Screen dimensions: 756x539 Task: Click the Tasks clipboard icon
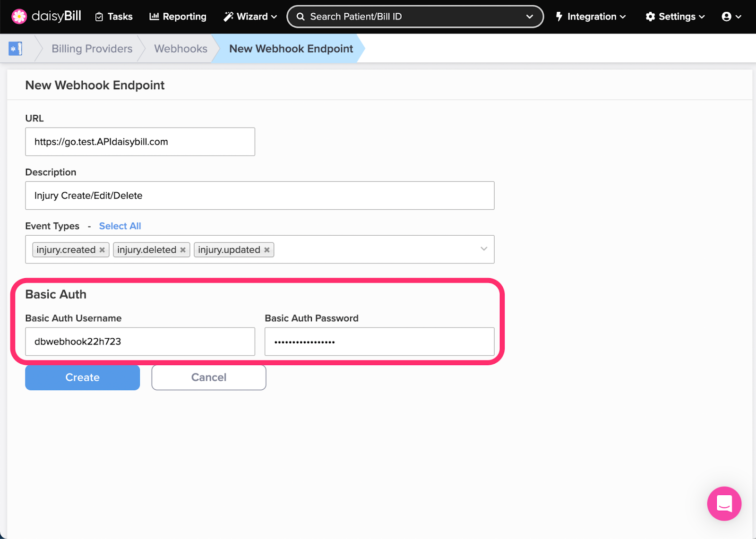pyautogui.click(x=99, y=17)
